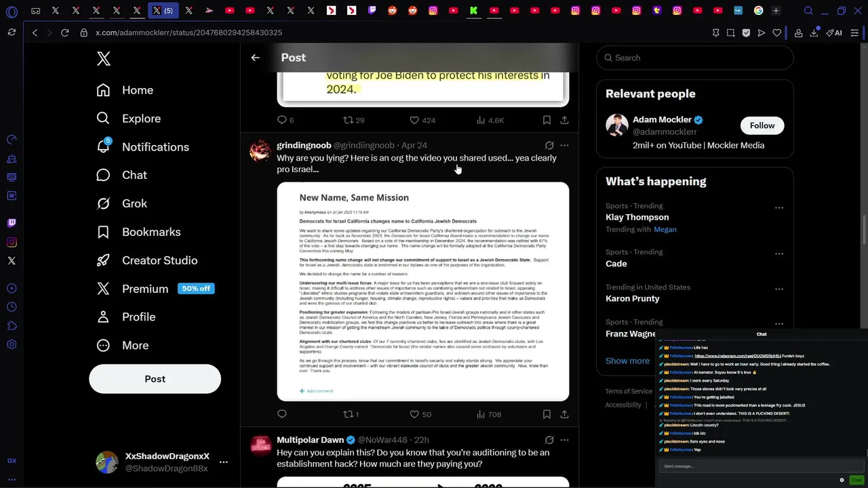
Task: Open Profile in X sidebar
Action: 125,317
